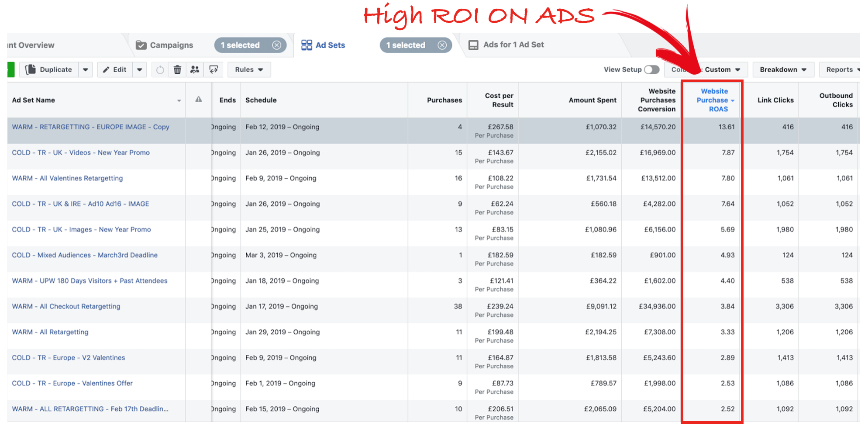Switch to Ads for 1 Ad Set tab
868x429 pixels.
(513, 45)
